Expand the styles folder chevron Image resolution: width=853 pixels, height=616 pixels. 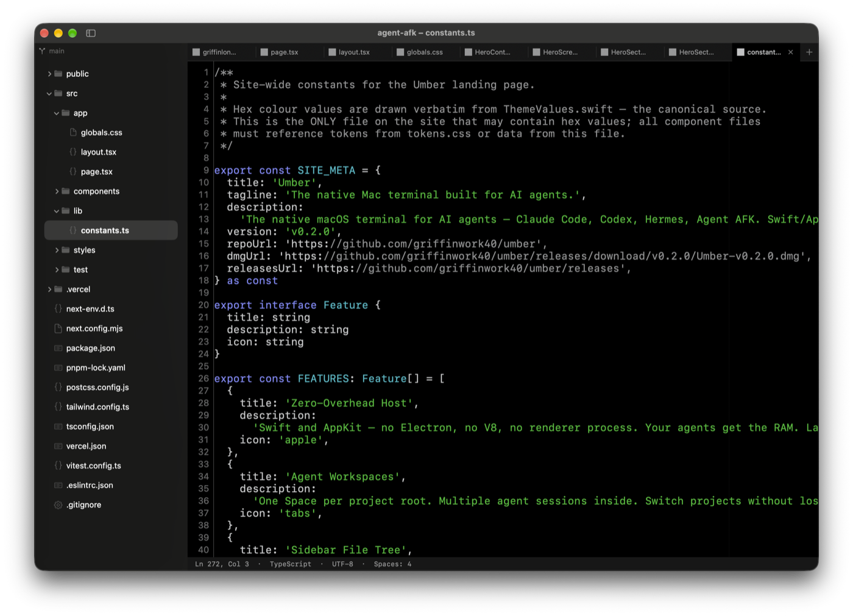57,250
